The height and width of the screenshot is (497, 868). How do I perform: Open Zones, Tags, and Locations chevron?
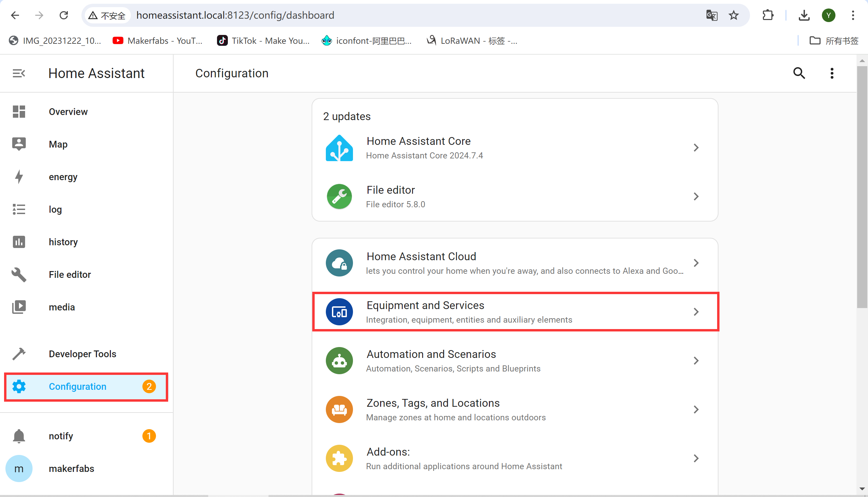pos(696,409)
